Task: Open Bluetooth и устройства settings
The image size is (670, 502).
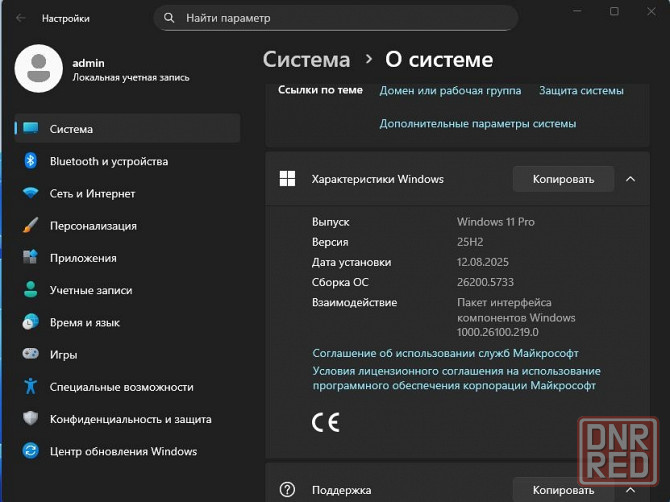Action: pyautogui.click(x=127, y=161)
